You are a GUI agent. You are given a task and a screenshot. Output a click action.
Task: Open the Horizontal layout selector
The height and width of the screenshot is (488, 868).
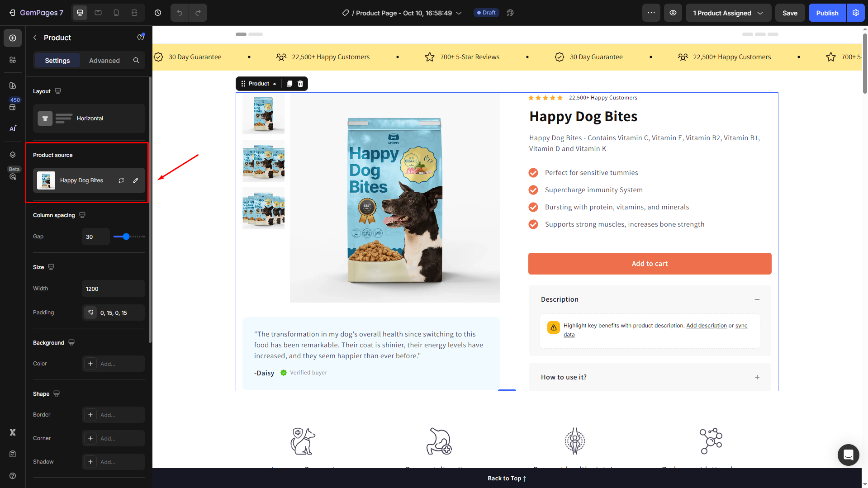coord(89,118)
